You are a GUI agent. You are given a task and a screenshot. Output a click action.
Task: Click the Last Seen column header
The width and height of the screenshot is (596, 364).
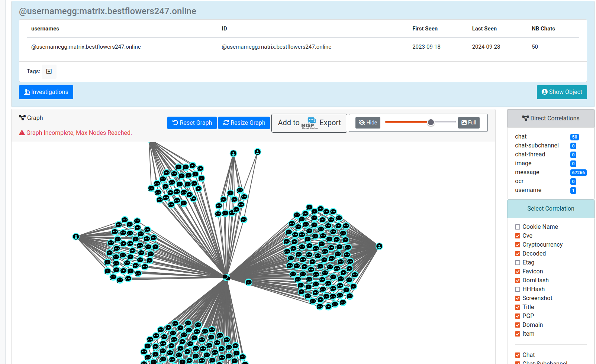pyautogui.click(x=484, y=29)
